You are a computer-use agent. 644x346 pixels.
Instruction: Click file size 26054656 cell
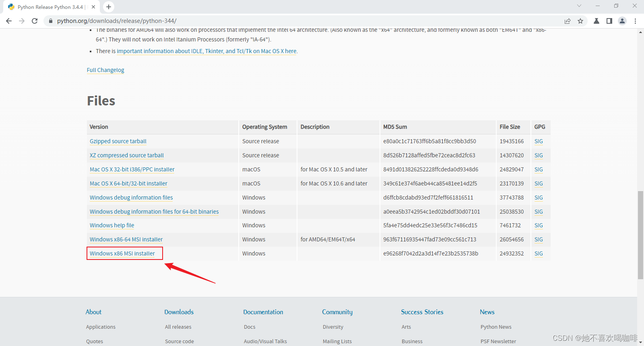512,239
